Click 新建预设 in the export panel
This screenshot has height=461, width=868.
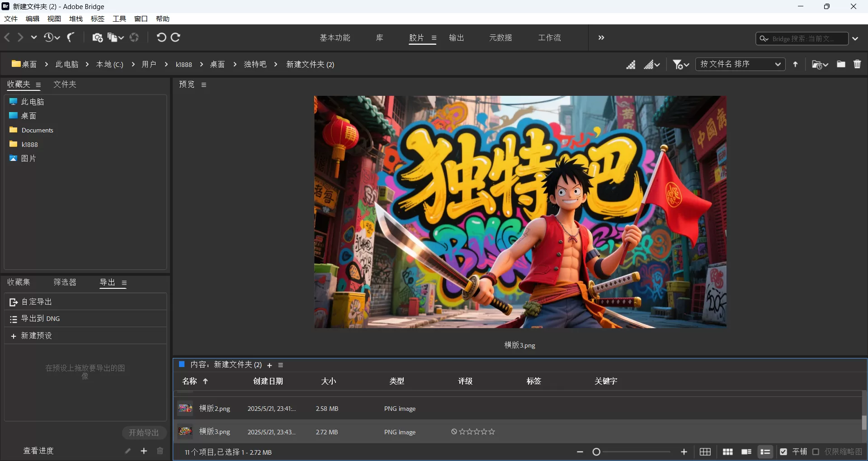click(x=37, y=336)
